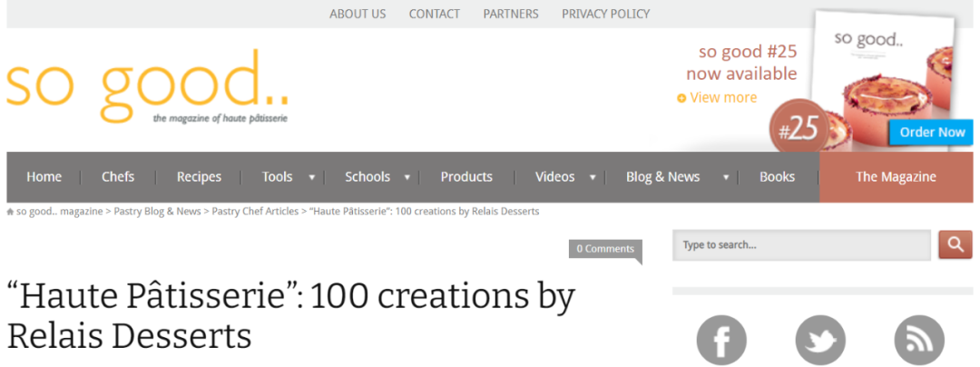Click the PARTNERS link
This screenshot has width=980, height=367.
(511, 14)
